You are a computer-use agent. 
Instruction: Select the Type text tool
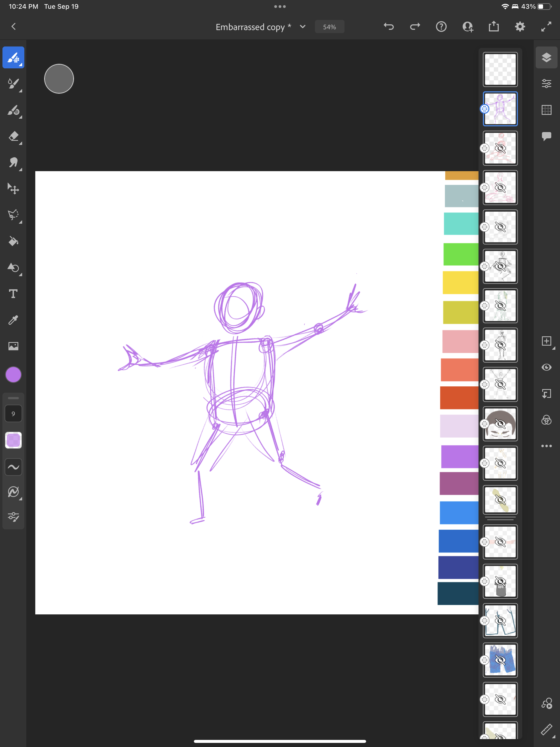[x=13, y=294]
